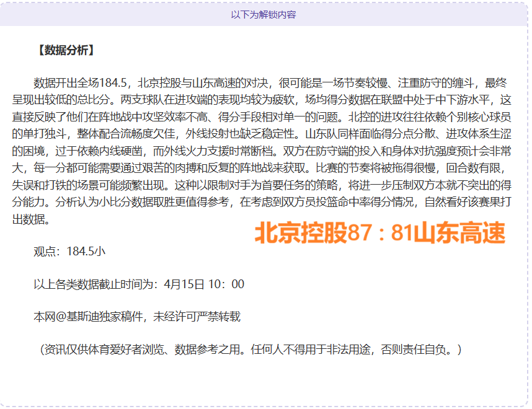
Task: Click the data cutoff time '4月15日 10：00'
Action: pyautogui.click(x=204, y=284)
